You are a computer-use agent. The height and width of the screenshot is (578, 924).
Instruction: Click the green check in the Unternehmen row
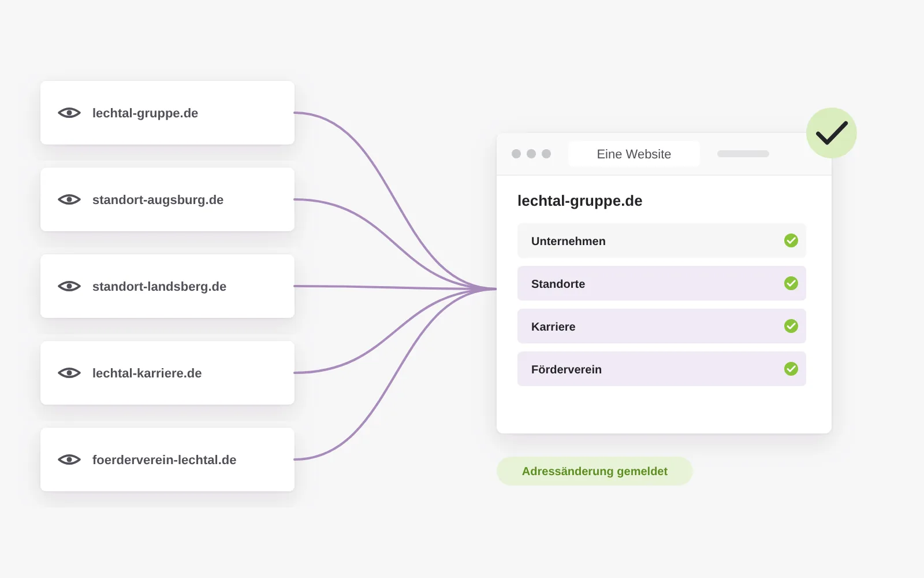click(791, 240)
